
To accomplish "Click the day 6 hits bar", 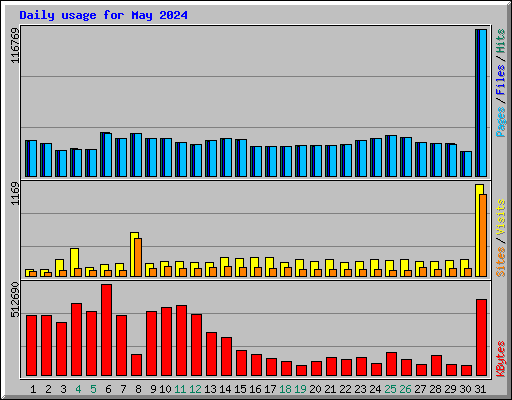I will [106, 155].
